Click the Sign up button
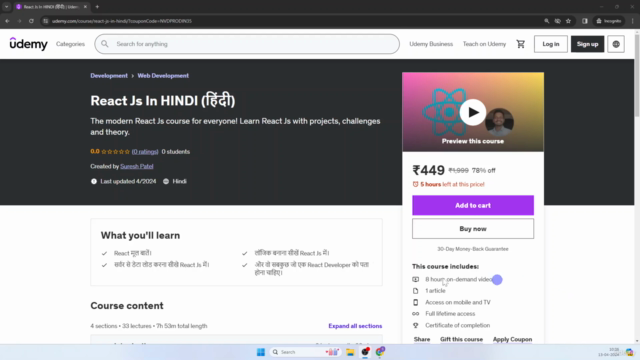This screenshot has height=360, width=640. point(587,44)
